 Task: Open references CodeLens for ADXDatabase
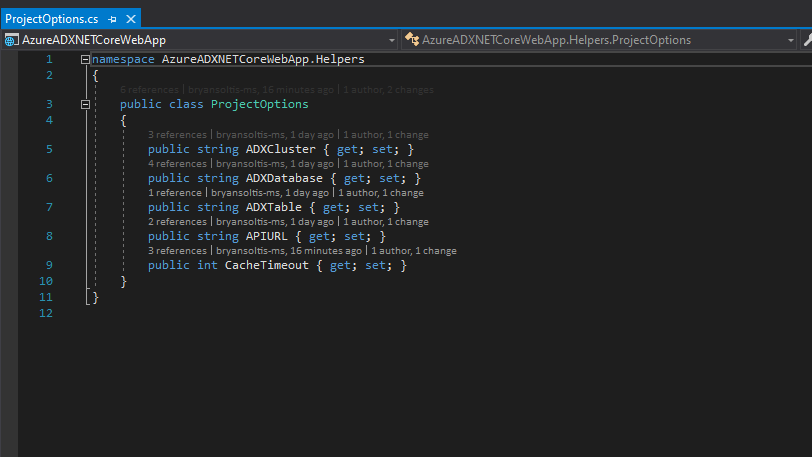pos(177,163)
